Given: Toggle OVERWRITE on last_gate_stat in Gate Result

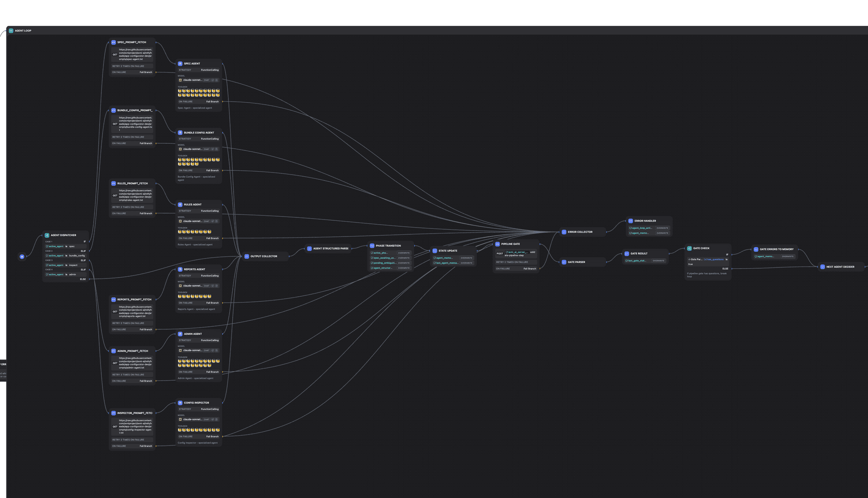Looking at the screenshot, I should (658, 261).
